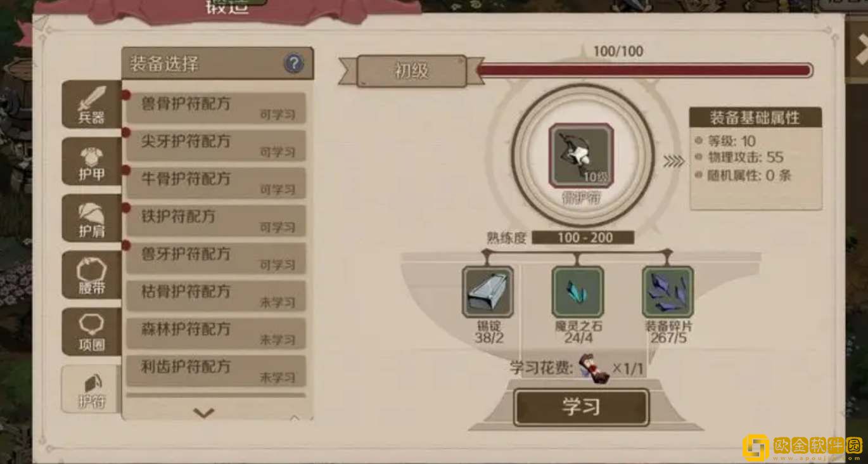The height and width of the screenshot is (464, 868).
Task: Click the red 100/100 proficiency progress bar
Action: (x=644, y=70)
